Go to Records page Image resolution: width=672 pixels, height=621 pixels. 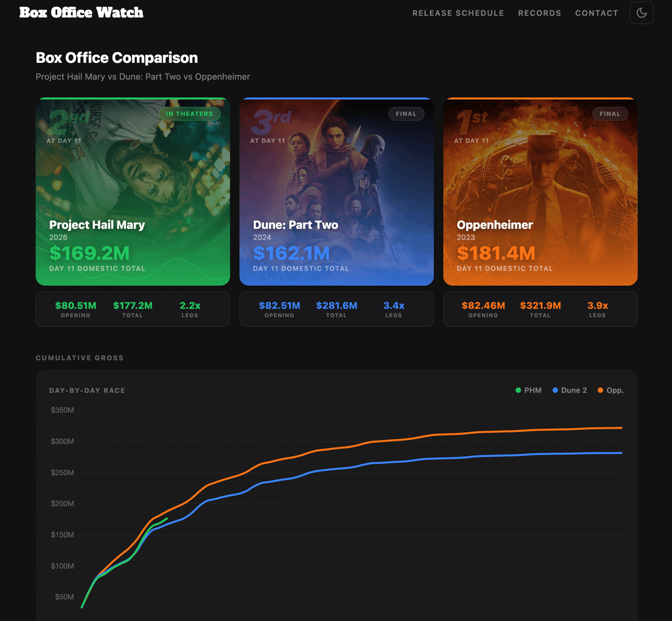point(539,13)
